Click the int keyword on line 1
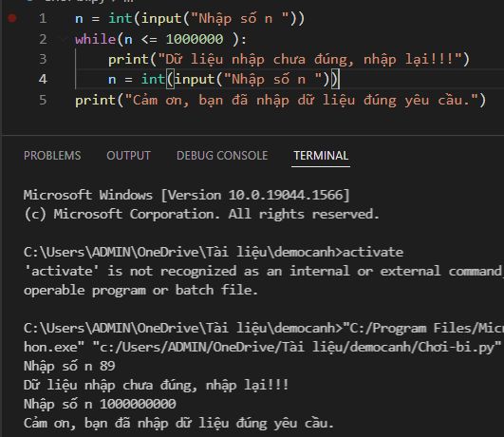Image resolution: width=504 pixels, height=437 pixels. [x=121, y=18]
